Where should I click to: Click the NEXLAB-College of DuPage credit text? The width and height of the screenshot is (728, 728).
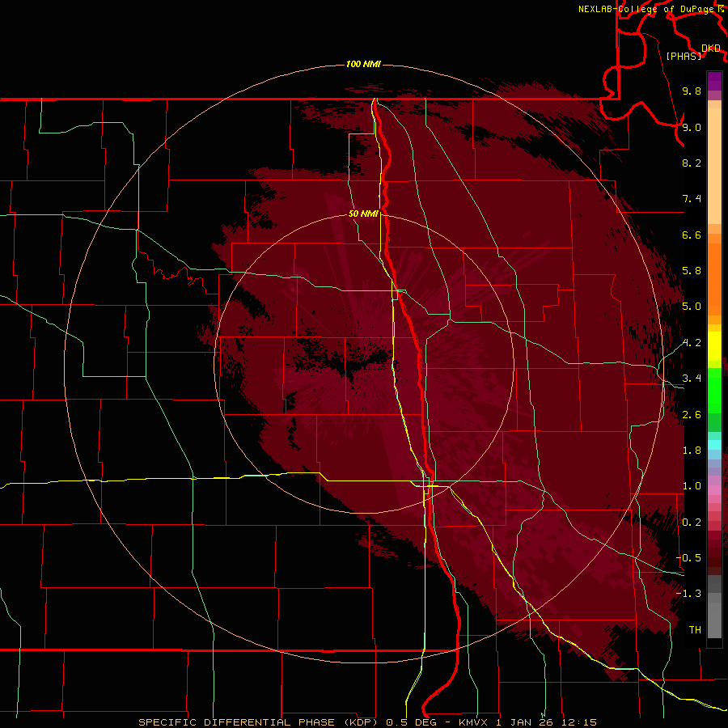(x=645, y=9)
